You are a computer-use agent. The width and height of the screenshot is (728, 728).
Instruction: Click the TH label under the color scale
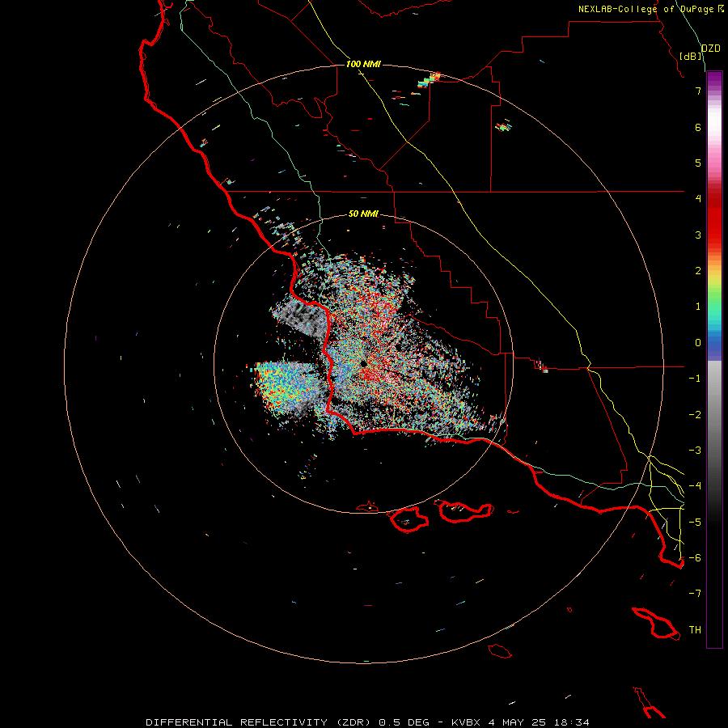coord(695,630)
